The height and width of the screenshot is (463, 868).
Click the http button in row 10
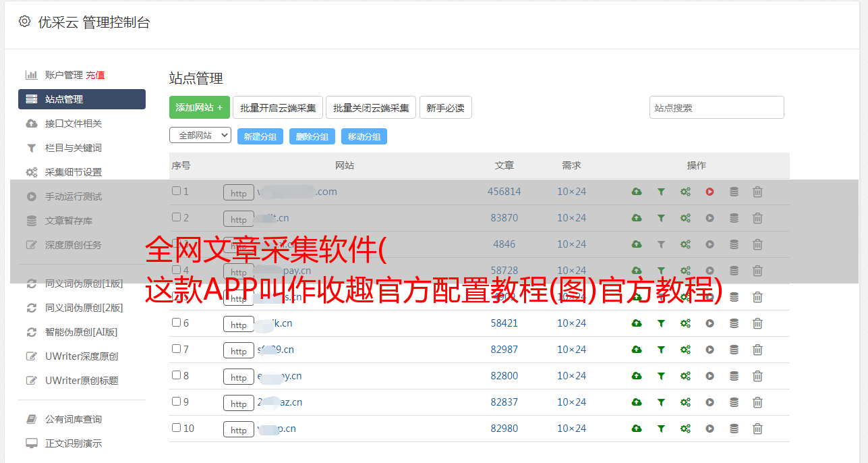click(239, 429)
